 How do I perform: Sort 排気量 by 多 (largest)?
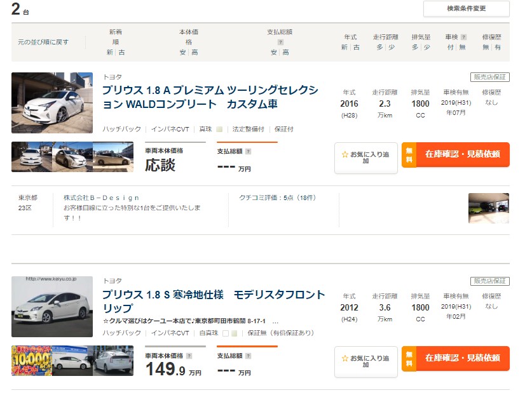click(x=415, y=47)
